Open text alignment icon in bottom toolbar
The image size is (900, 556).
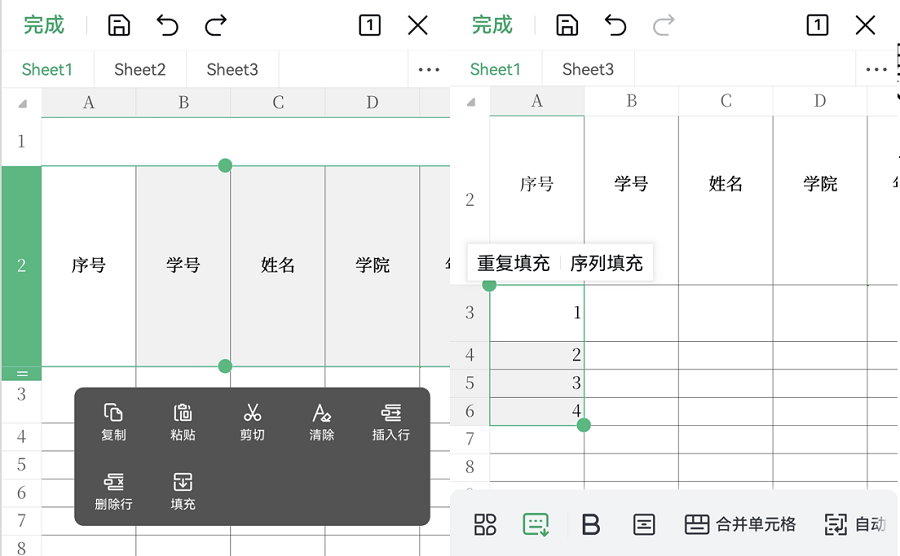(644, 524)
